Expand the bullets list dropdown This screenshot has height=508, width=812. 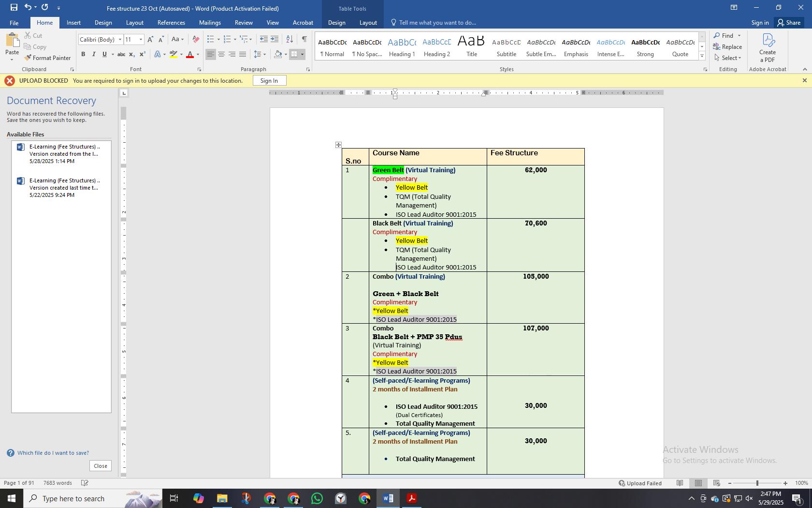pyautogui.click(x=218, y=40)
